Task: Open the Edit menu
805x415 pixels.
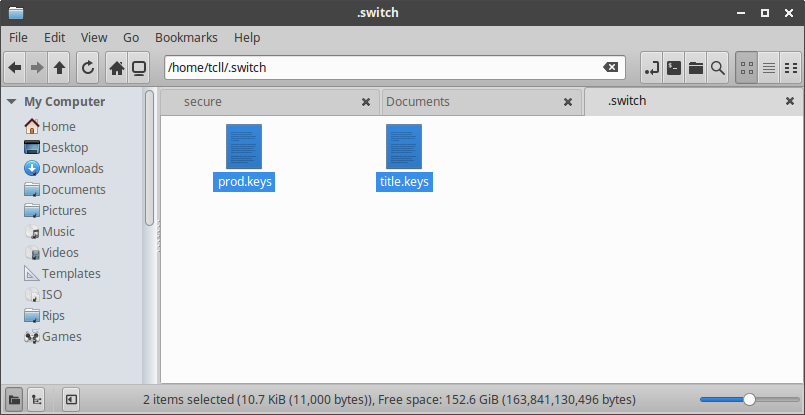Action: click(54, 37)
